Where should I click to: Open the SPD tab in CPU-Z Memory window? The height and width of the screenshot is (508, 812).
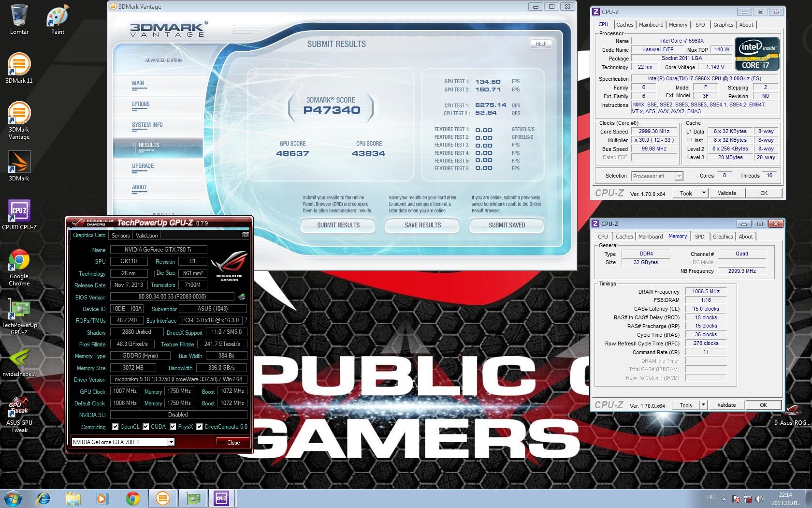699,237
